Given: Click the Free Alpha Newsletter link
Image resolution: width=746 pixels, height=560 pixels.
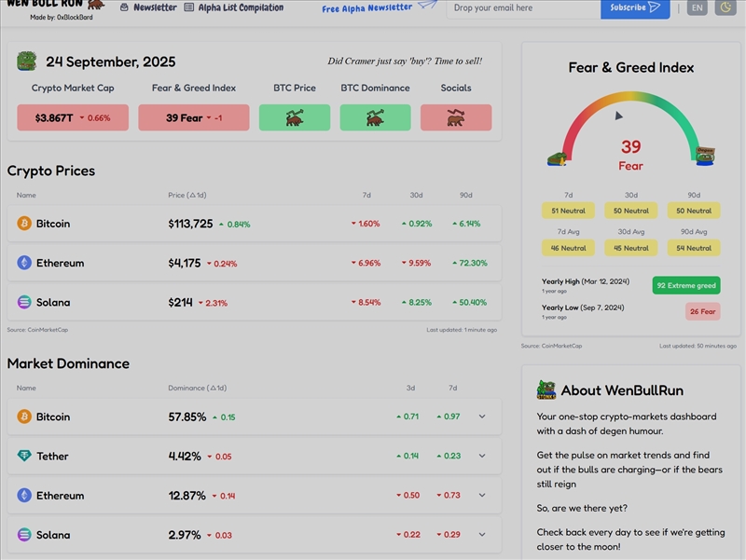Looking at the screenshot, I should coord(366,8).
